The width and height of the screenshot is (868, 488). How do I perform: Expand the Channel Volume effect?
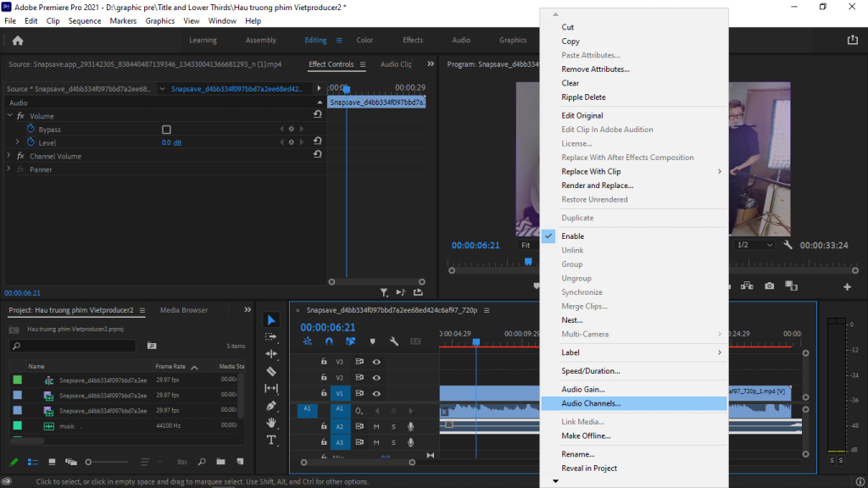[9, 156]
